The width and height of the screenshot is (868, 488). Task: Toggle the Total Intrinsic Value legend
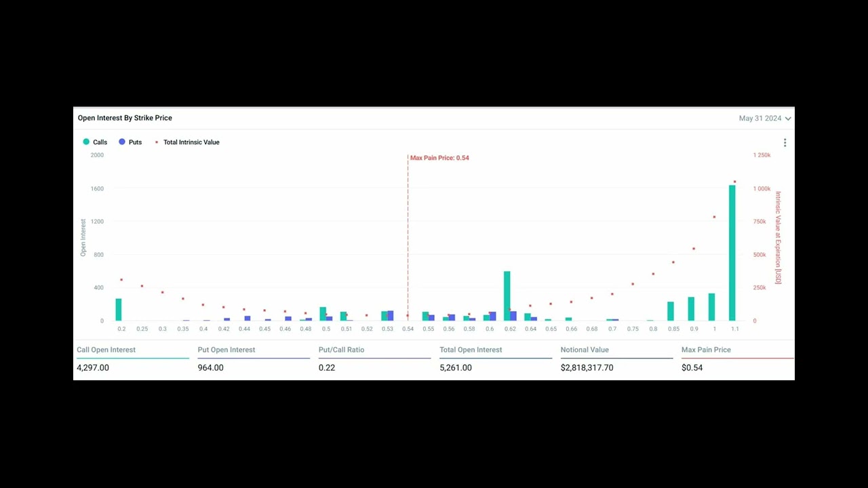coord(187,142)
